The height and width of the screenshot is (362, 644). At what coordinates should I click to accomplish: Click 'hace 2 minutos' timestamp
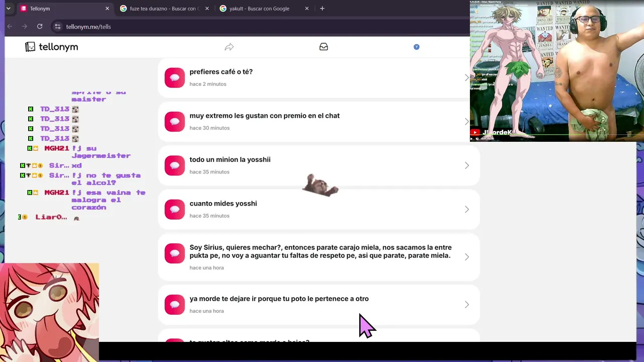208,84
